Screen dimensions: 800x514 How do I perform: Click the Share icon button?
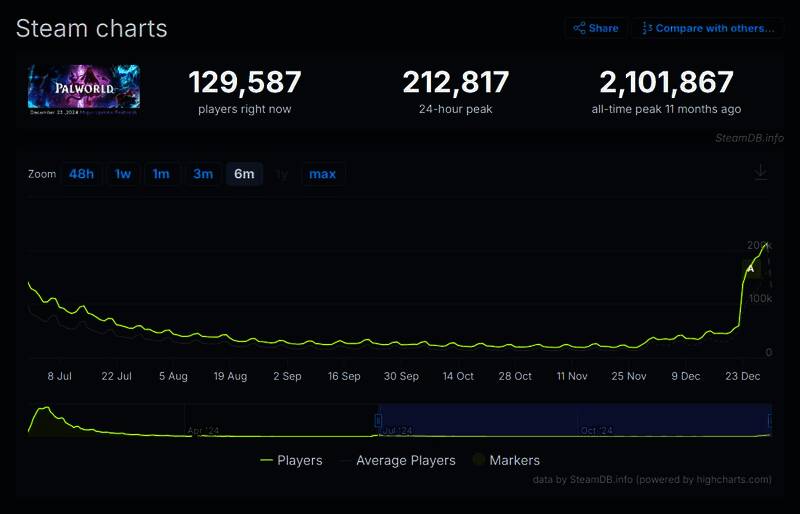[x=595, y=28]
